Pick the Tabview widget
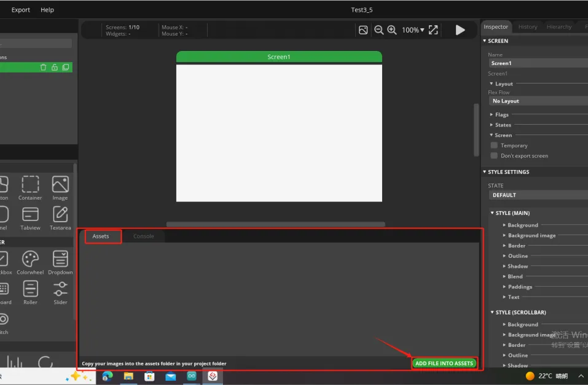This screenshot has height=385, width=588. 30,214
